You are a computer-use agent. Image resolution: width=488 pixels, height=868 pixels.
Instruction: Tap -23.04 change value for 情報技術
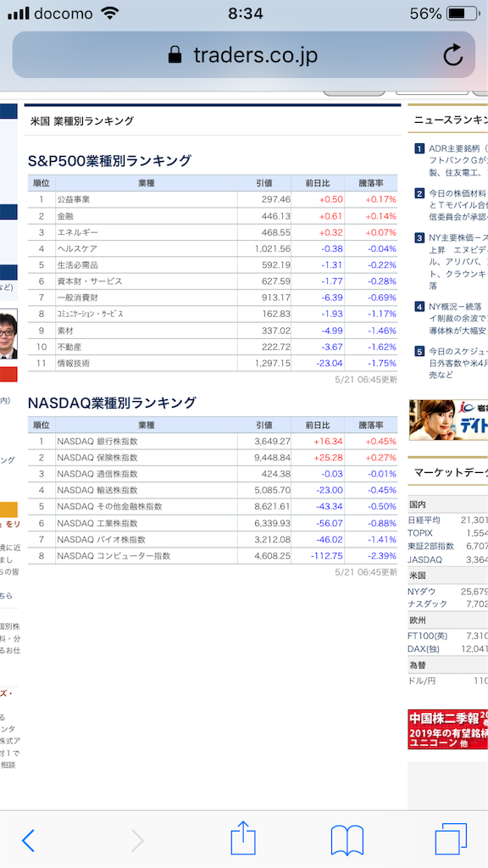(x=330, y=363)
